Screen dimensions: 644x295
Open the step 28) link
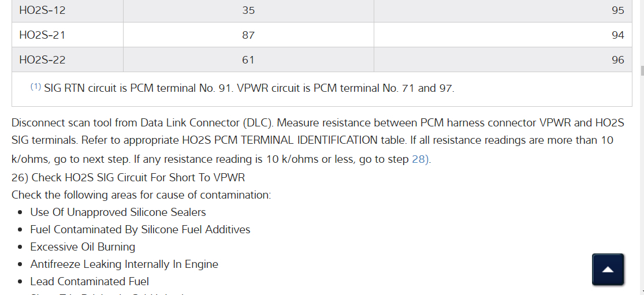pyautogui.click(x=421, y=160)
